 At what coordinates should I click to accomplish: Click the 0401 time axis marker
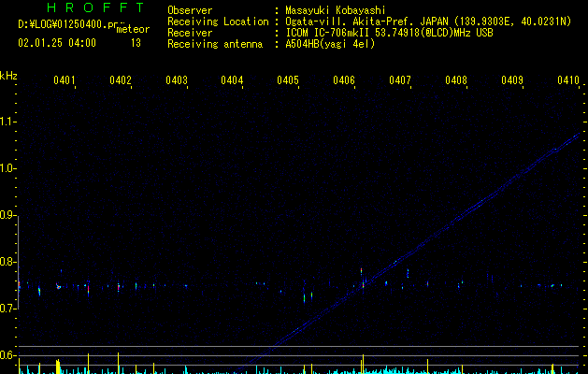(x=65, y=79)
